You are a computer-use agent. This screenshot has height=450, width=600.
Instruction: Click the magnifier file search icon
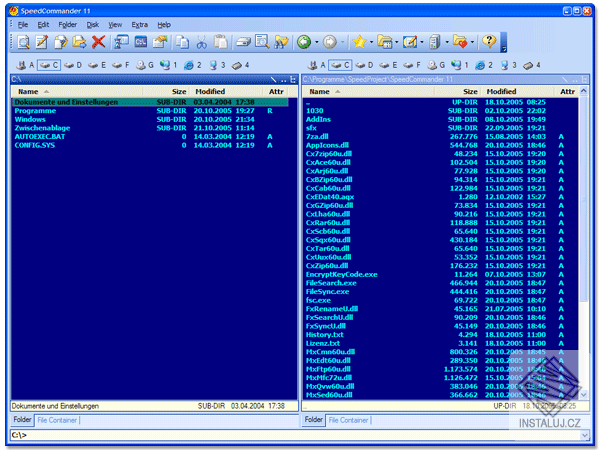262,42
